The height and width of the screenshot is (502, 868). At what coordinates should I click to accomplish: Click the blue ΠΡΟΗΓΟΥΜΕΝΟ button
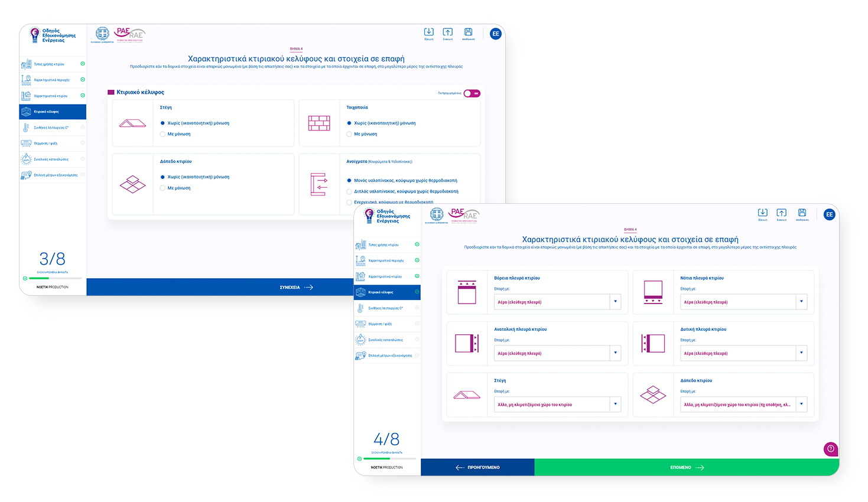click(477, 467)
